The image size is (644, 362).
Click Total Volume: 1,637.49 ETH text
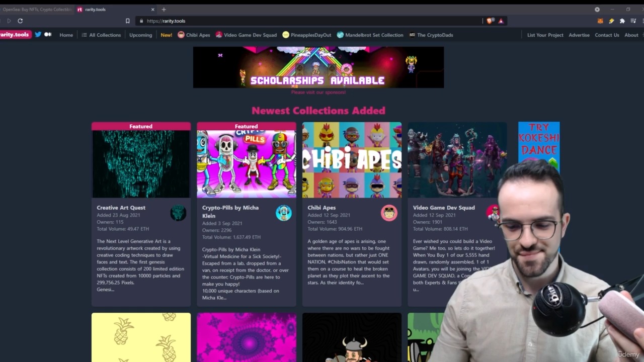[231, 237]
